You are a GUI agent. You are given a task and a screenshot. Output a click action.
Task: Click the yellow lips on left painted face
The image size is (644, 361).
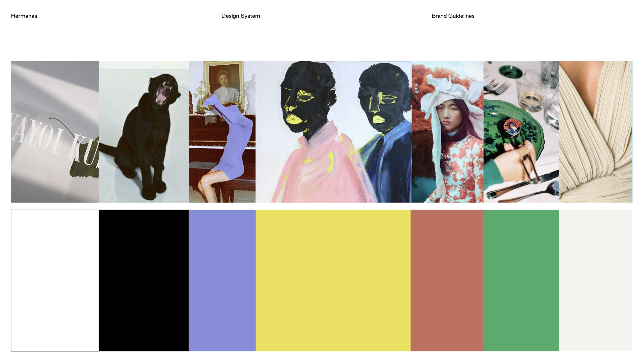pos(294,119)
